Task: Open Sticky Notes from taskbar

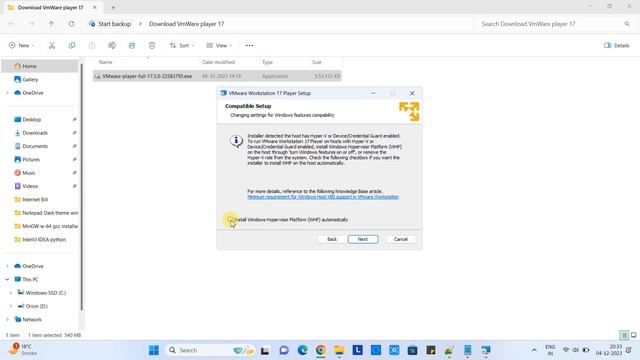Action: [431, 350]
